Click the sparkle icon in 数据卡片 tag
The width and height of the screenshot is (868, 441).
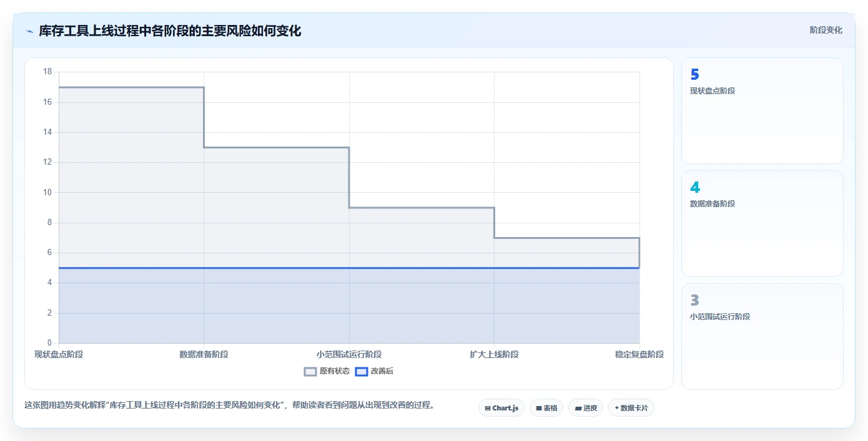tap(616, 408)
